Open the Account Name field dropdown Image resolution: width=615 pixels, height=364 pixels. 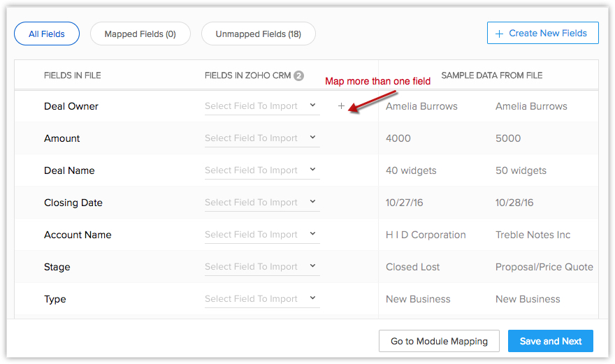pos(261,235)
